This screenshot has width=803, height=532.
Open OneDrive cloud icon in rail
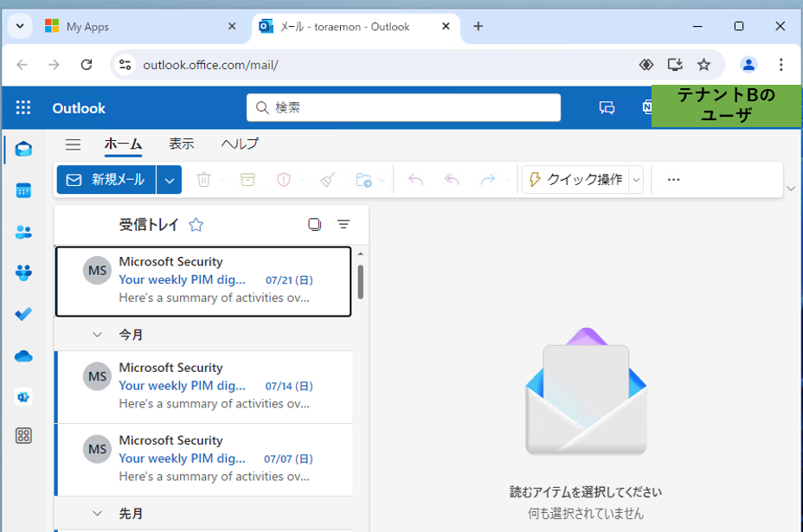[23, 356]
